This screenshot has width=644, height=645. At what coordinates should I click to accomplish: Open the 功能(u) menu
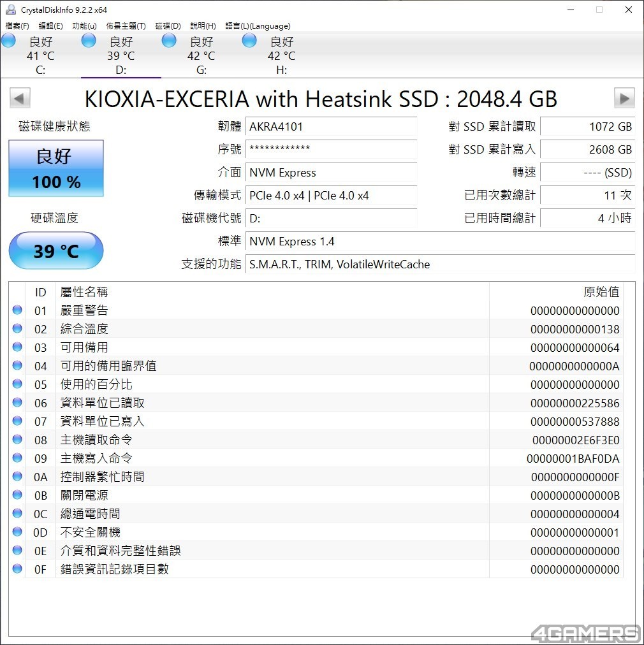tap(84, 26)
